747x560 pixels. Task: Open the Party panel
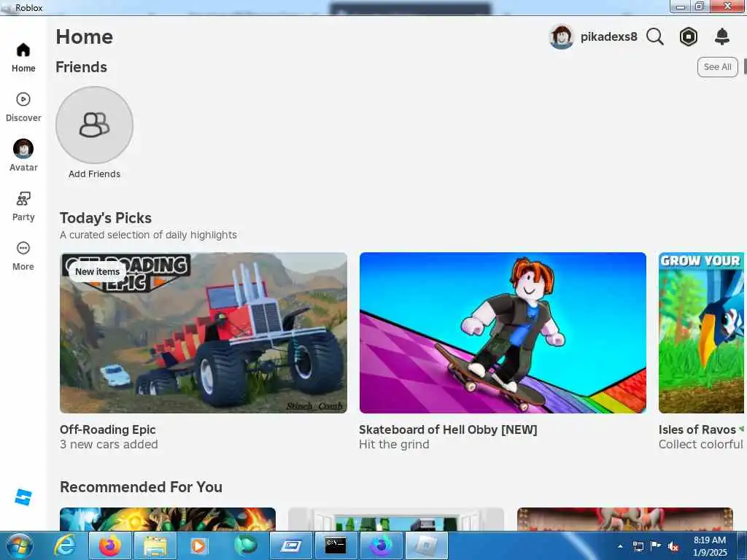[x=23, y=206]
